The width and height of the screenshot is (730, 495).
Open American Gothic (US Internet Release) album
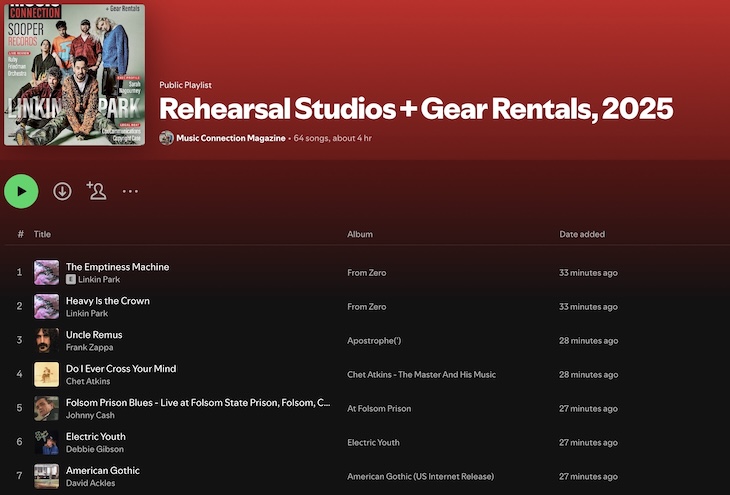click(421, 477)
